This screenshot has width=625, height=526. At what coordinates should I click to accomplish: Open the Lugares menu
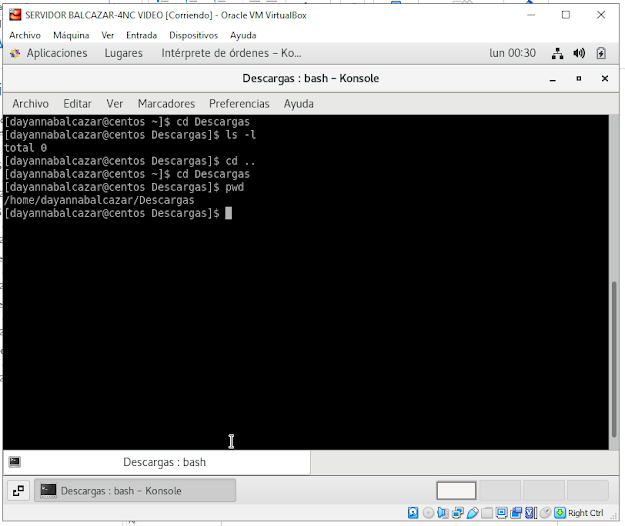click(x=124, y=53)
